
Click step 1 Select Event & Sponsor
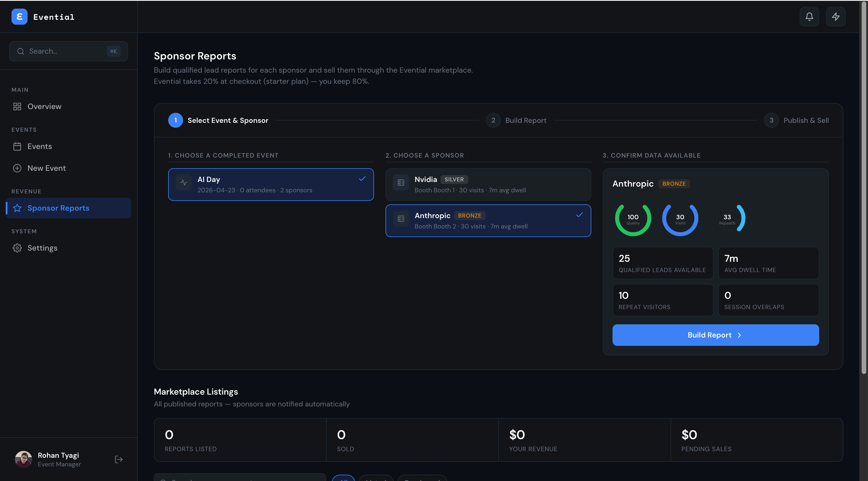[x=218, y=120]
